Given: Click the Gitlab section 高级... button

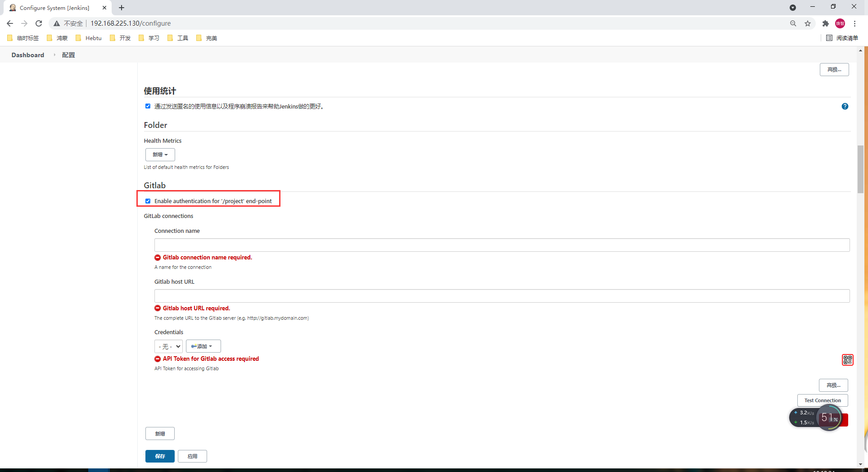Looking at the screenshot, I should coord(833,385).
